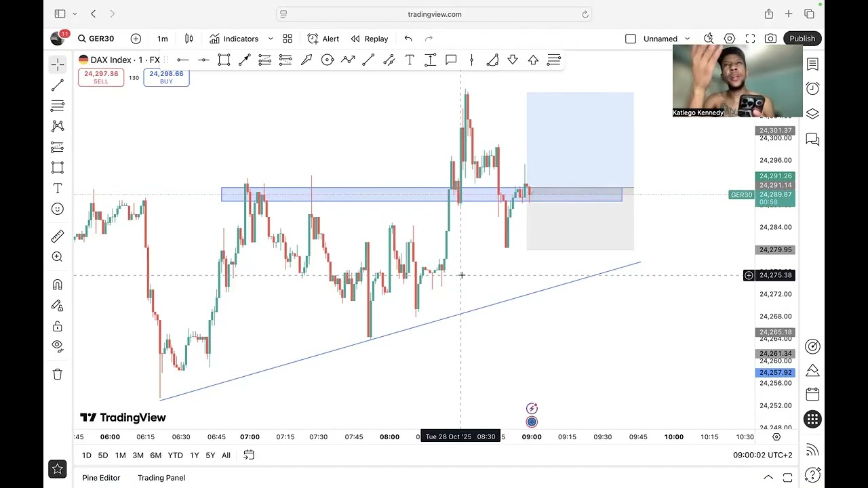The width and height of the screenshot is (868, 488).
Task: Select arrow marker in favorites toolbar
Action: pos(307,60)
